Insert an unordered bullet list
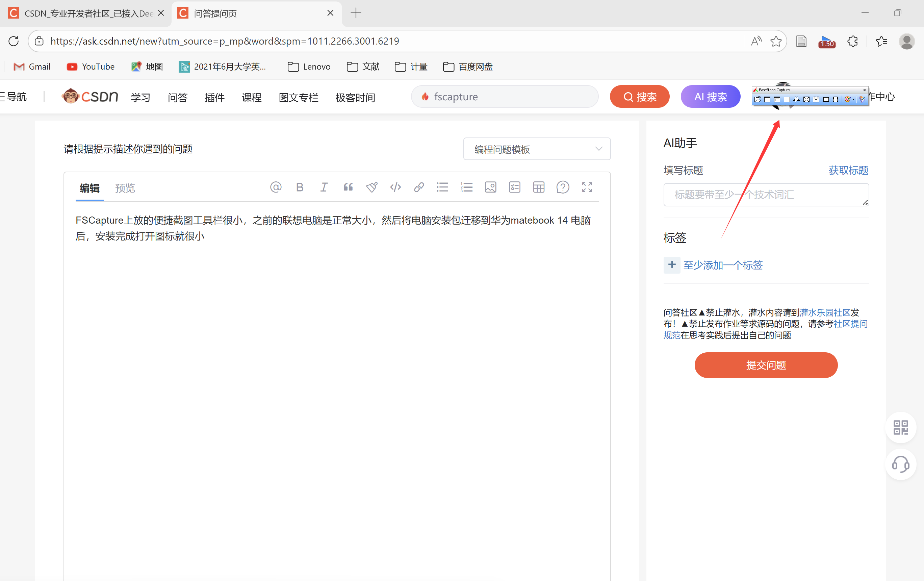 click(x=442, y=187)
